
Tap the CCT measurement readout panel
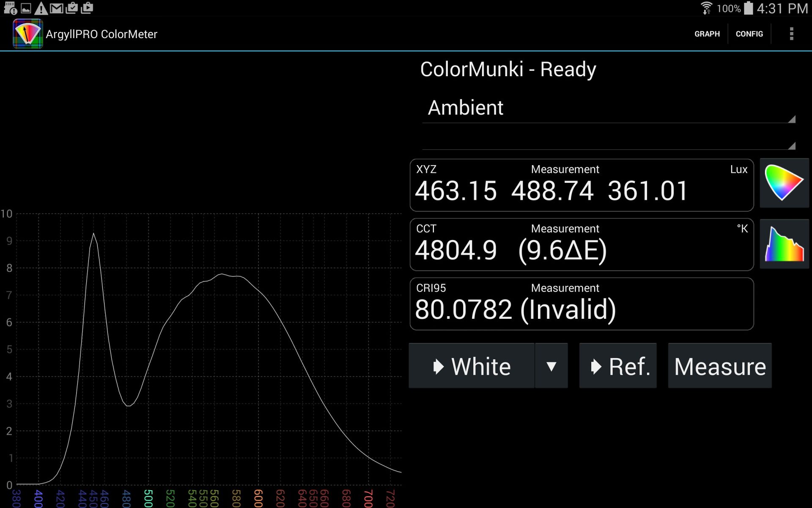pyautogui.click(x=582, y=244)
